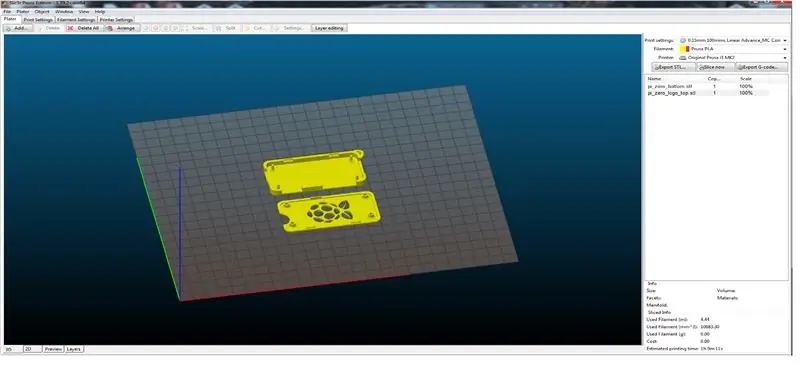Open the Filament preset dropdown
800x368 pixels.
734,49
